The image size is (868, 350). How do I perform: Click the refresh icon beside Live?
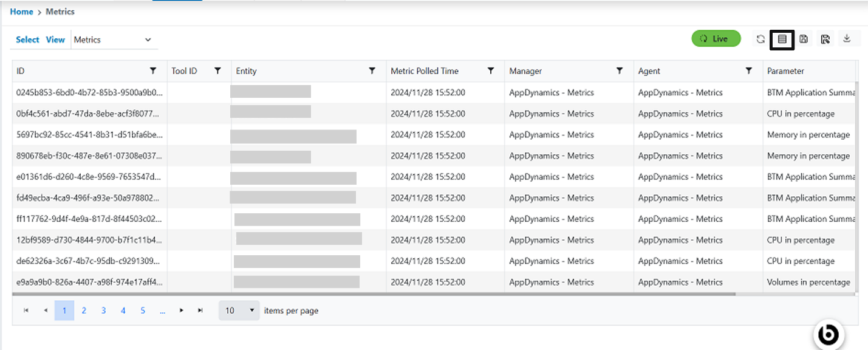[x=760, y=39]
